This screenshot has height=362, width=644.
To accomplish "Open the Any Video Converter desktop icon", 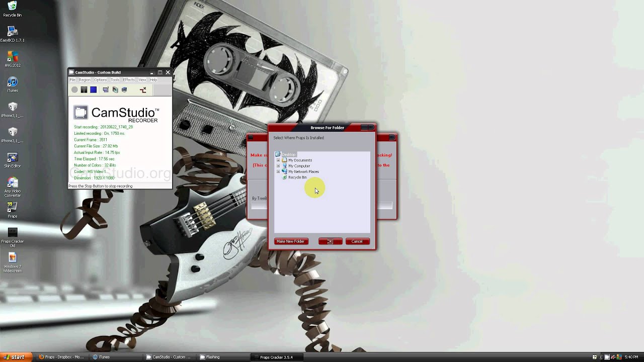I will (13, 187).
